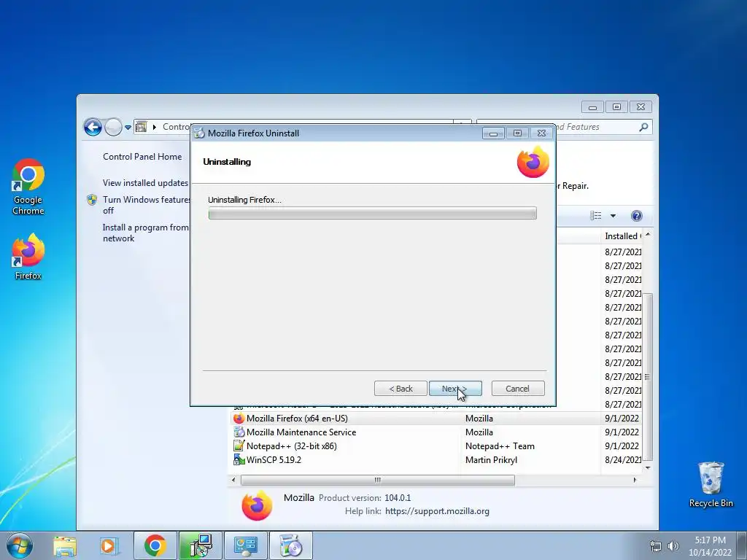Viewport: 747px width, 560px height.
Task: Switch to Firefox Uninstall taskbar item
Action: pyautogui.click(x=291, y=545)
